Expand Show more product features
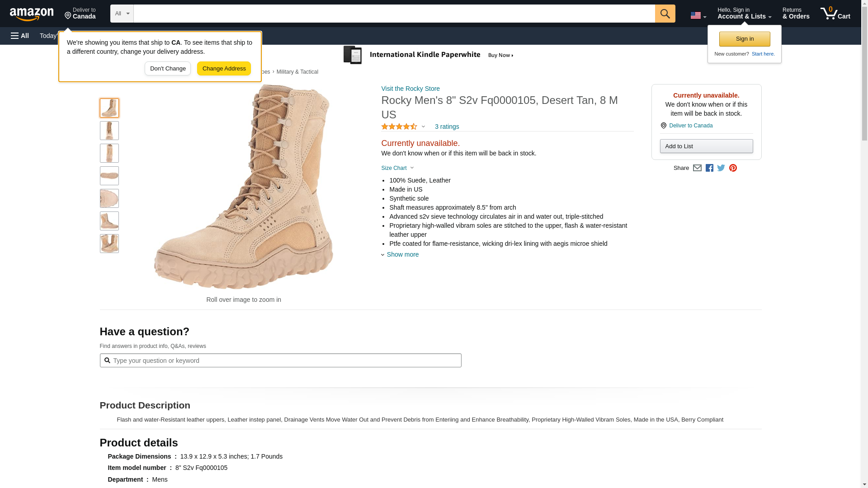 coord(402,254)
